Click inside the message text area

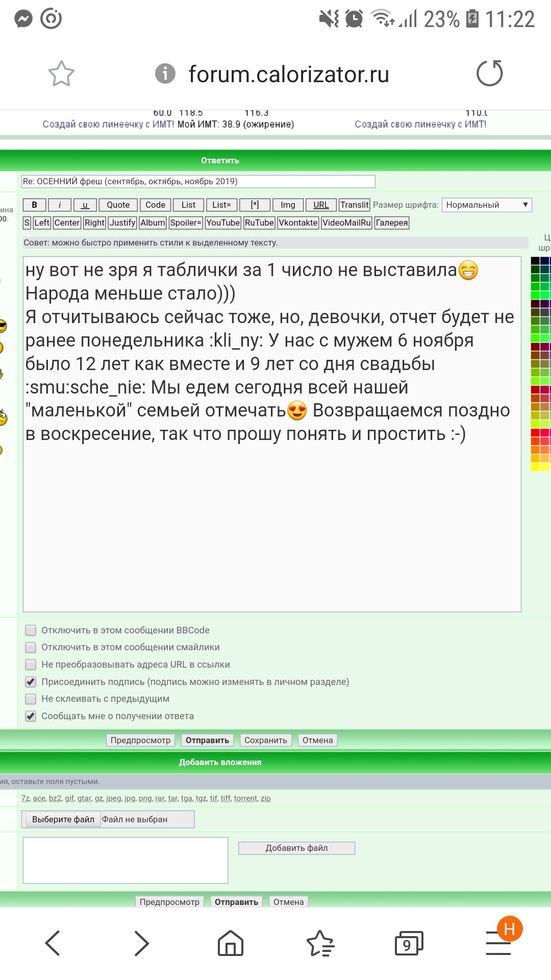tap(272, 434)
